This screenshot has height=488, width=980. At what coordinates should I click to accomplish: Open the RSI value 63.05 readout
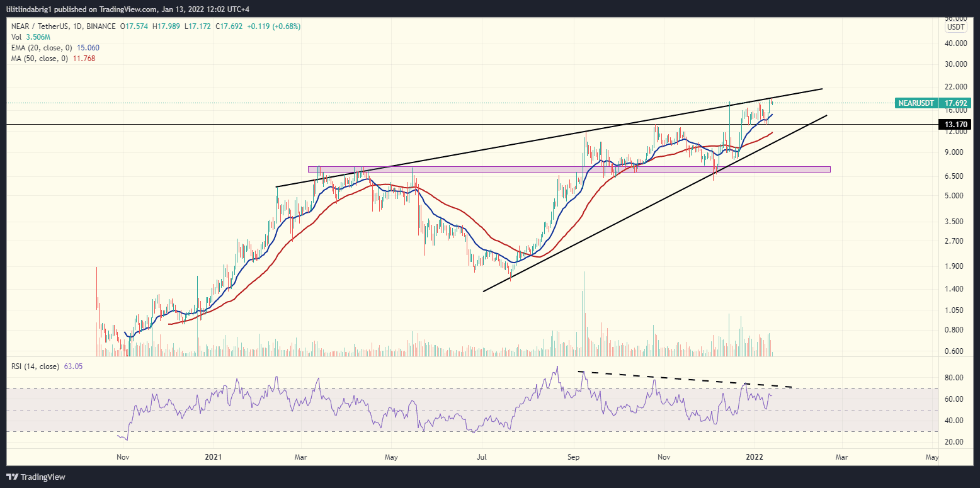[74, 366]
